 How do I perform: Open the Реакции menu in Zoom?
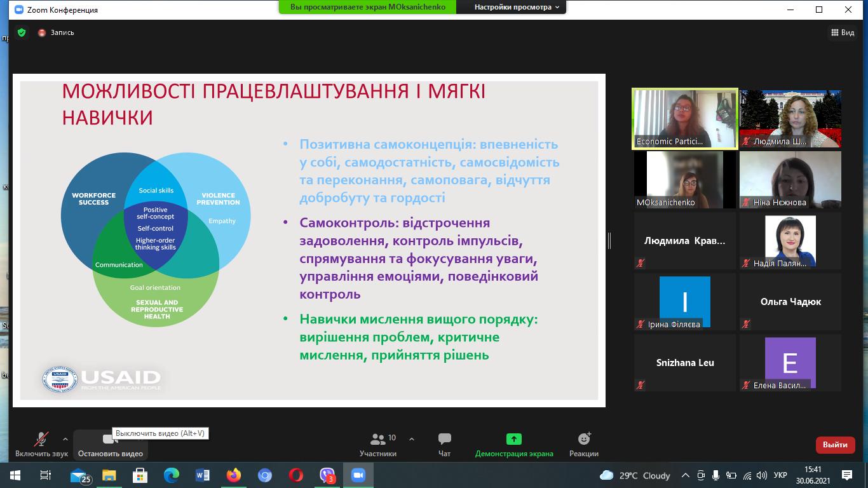pos(583,443)
